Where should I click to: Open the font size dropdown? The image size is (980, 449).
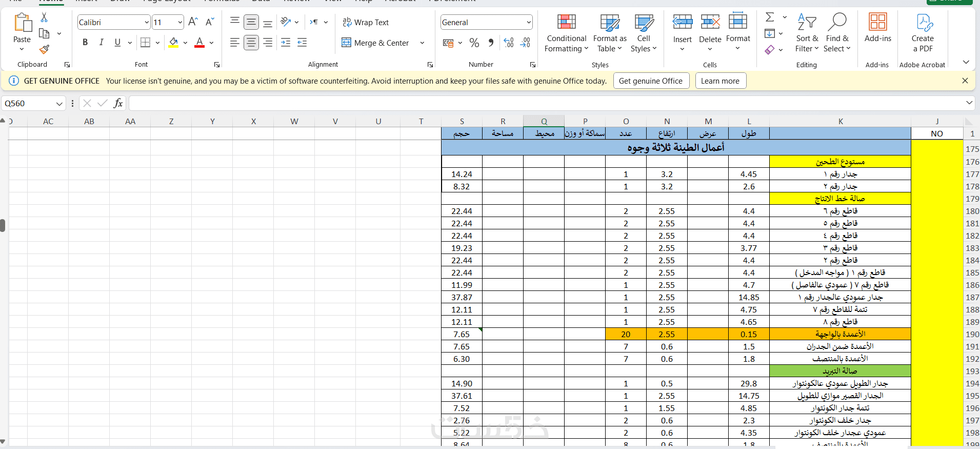pyautogui.click(x=180, y=22)
